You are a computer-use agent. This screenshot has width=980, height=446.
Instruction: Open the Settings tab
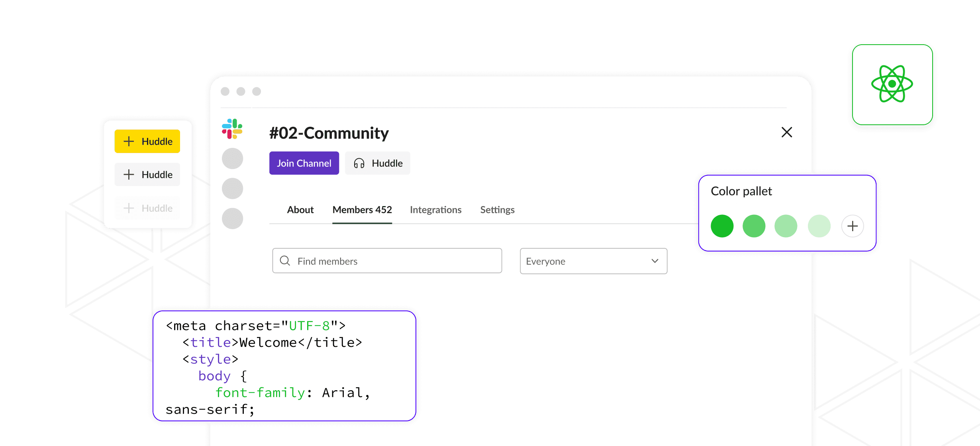pyautogui.click(x=497, y=210)
